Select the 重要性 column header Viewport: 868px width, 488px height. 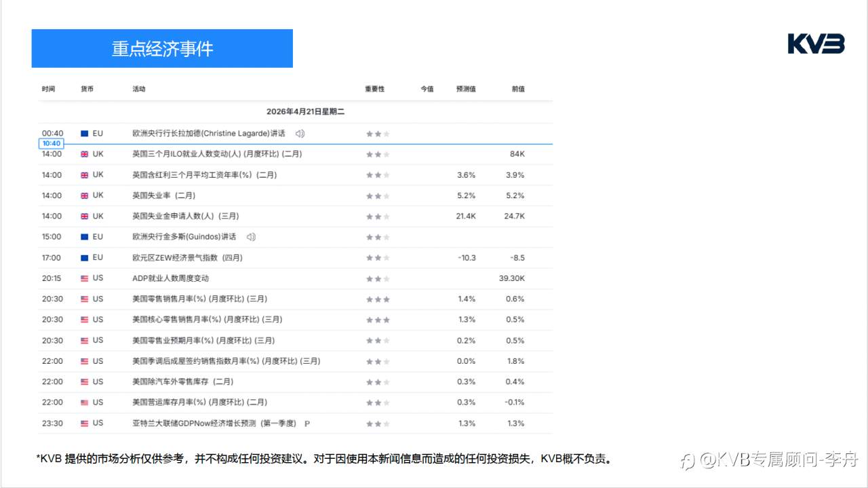(375, 89)
